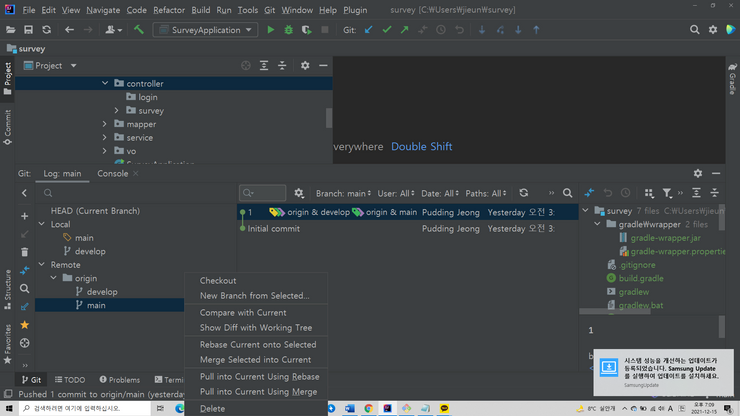Click the Delete Branch trash icon
This screenshot has height=416, width=740.
tap(25, 252)
